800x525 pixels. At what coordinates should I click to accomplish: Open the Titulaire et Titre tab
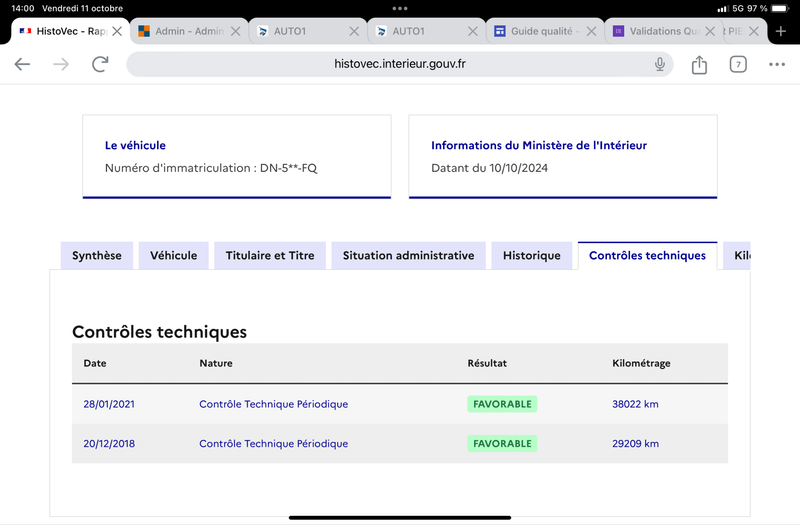(x=270, y=256)
